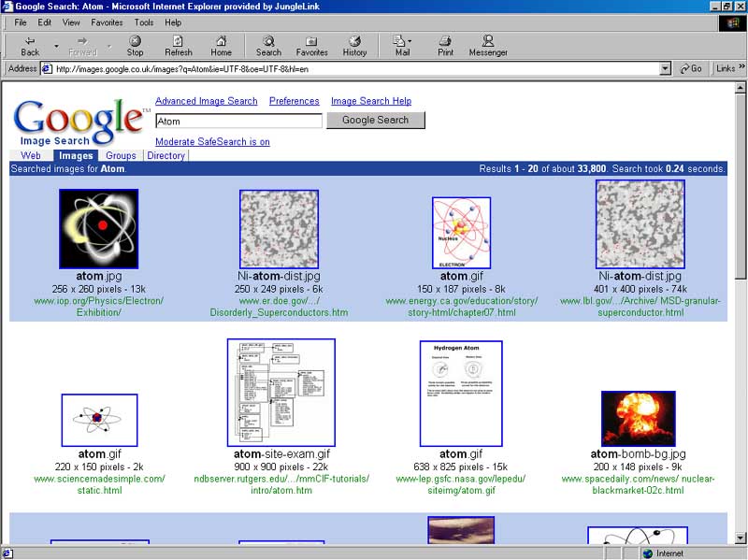748x560 pixels.
Task: Click the vertical scrollbar up arrow
Action: click(740, 88)
